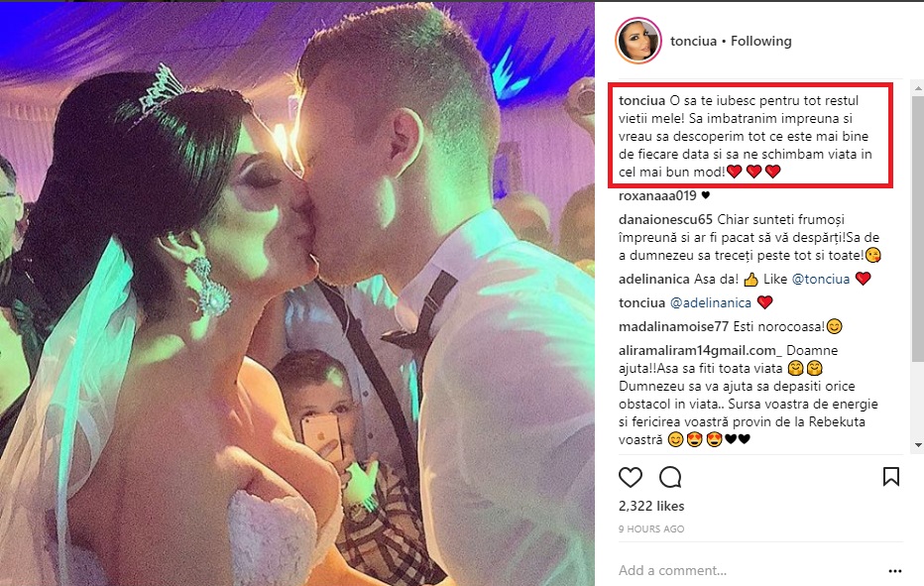
Task: Click scrollbar up arrow in comments
Action: tap(918, 88)
